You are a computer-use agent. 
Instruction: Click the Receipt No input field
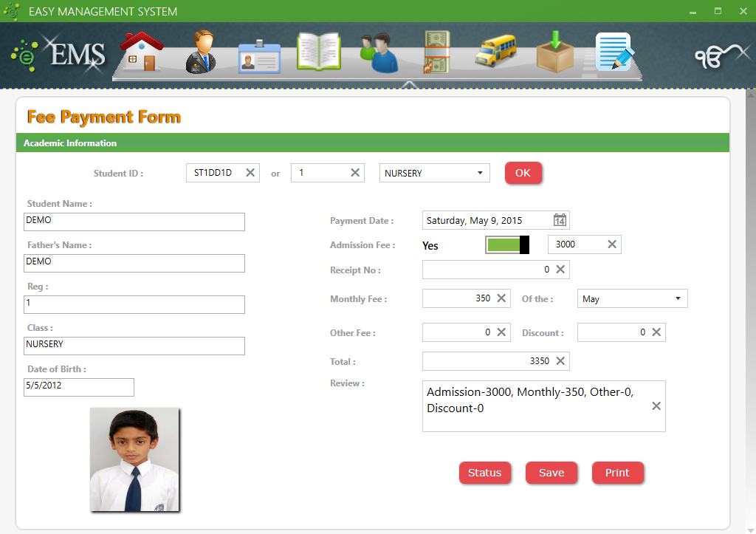[x=487, y=270]
